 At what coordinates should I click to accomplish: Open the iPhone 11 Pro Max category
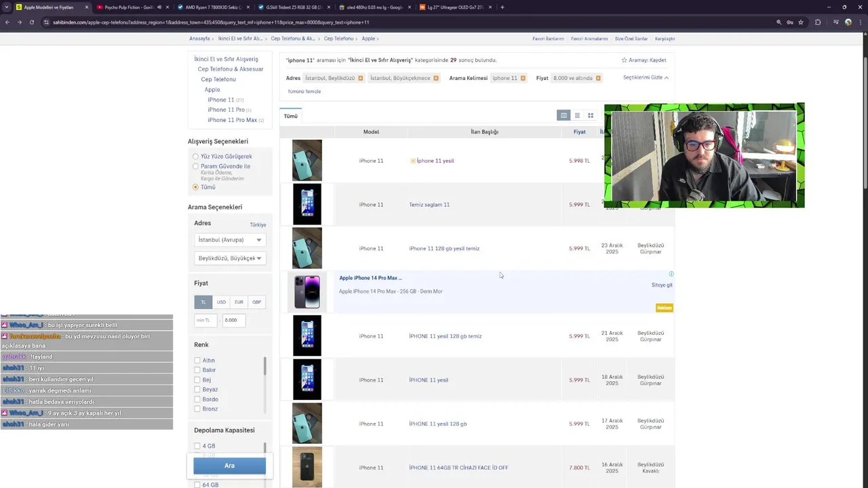point(232,120)
